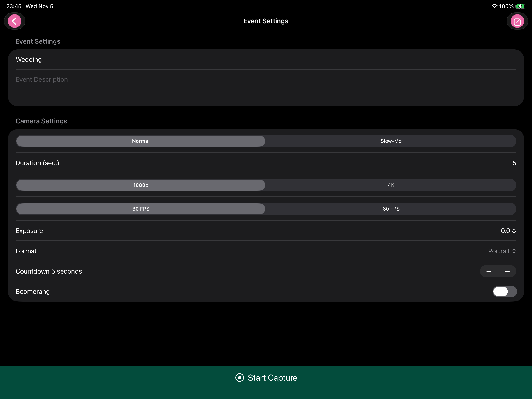Tap the Event Settings navigation title

(x=266, y=21)
